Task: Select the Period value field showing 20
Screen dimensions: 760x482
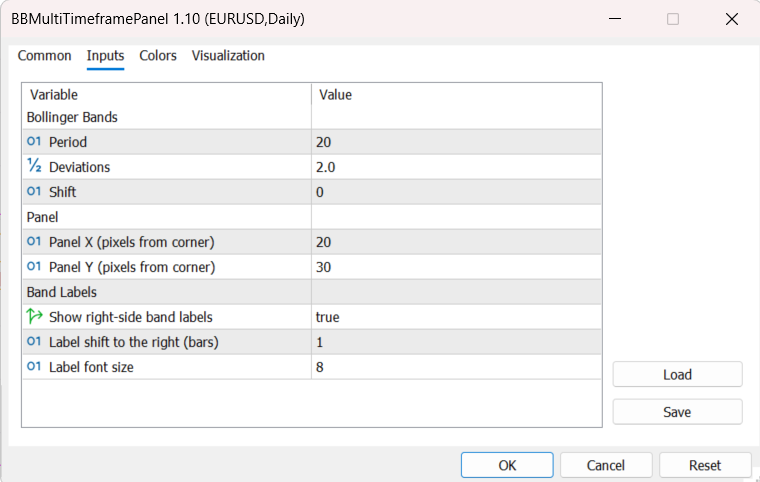Action: tap(455, 142)
